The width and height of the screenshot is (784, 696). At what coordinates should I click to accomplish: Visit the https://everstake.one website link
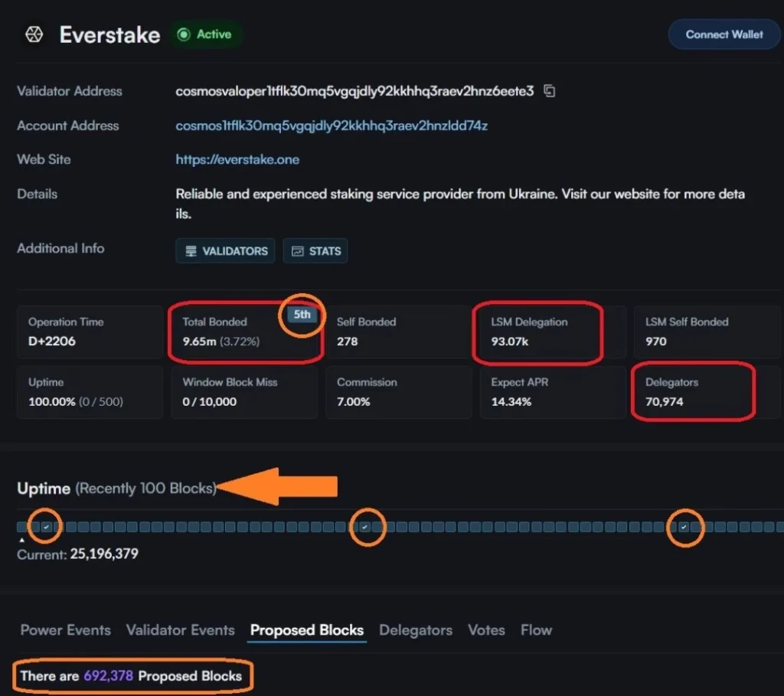[237, 160]
